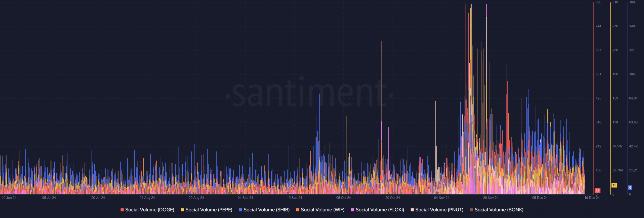Click the 850 tick on the red axis
Screen dimensions: 644x218
[598, 2]
